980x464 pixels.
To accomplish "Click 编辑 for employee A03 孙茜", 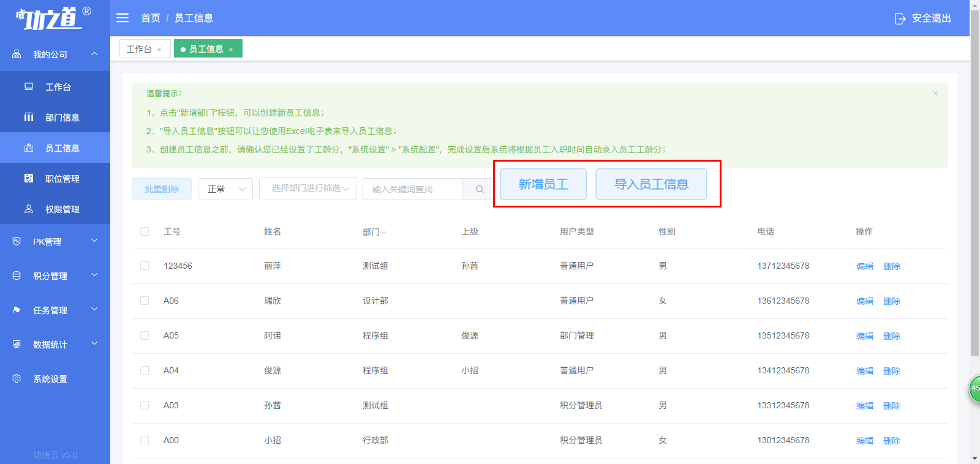I will click(865, 406).
